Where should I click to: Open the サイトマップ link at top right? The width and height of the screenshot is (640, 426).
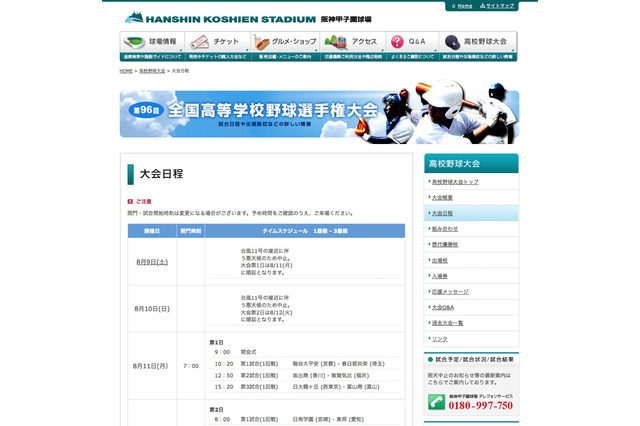(x=500, y=6)
